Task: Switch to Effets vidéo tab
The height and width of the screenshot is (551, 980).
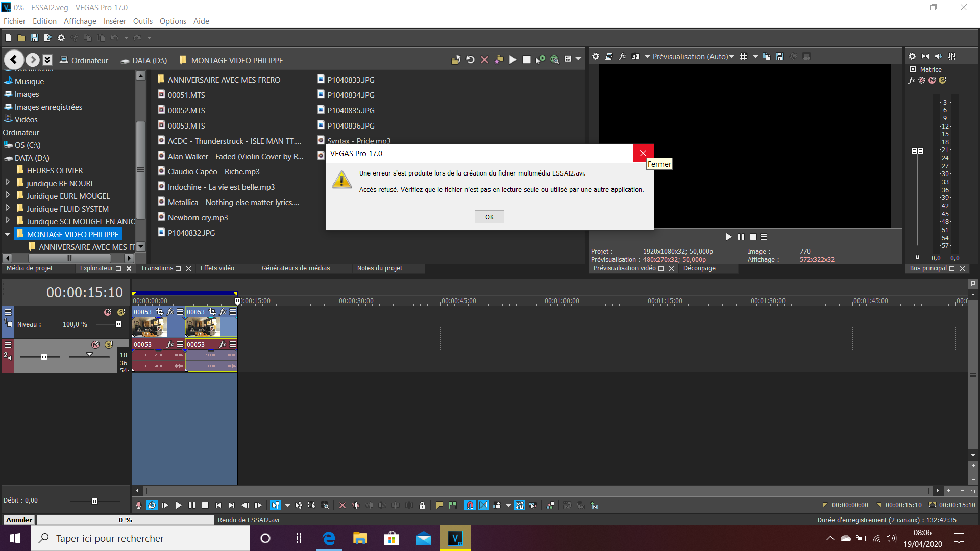Action: click(x=217, y=268)
